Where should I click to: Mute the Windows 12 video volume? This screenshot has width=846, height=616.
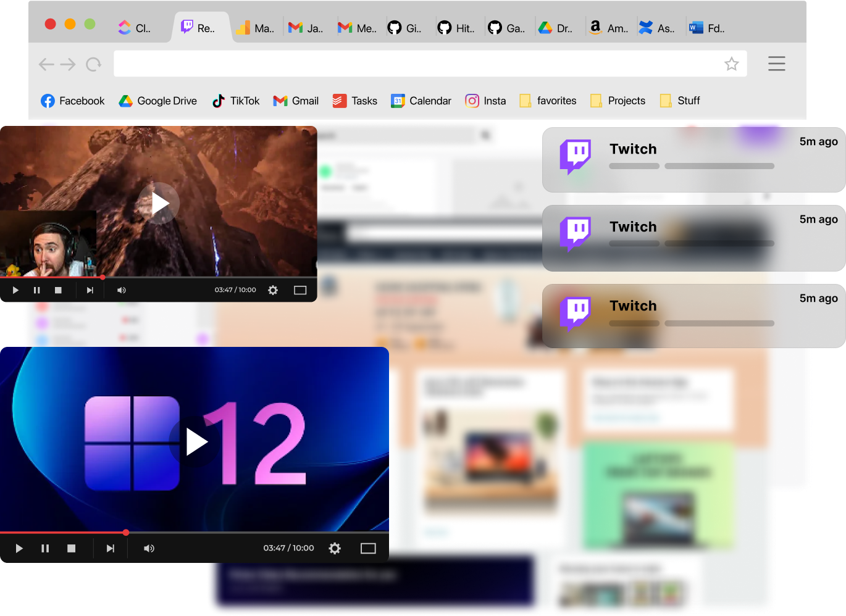tap(149, 548)
